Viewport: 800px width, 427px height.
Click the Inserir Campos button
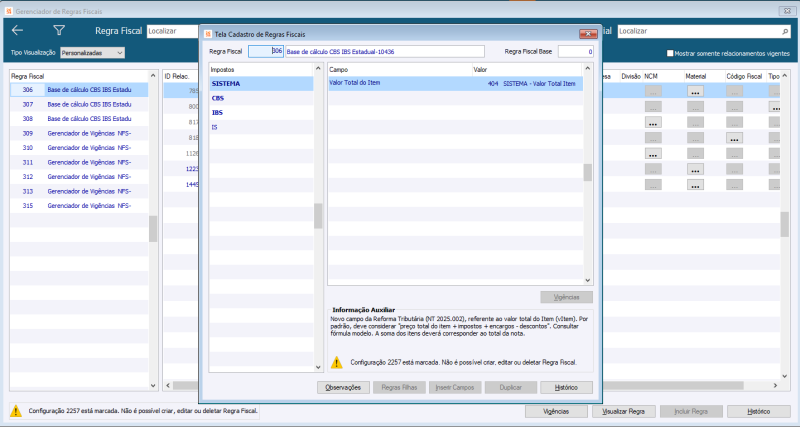pyautogui.click(x=455, y=388)
